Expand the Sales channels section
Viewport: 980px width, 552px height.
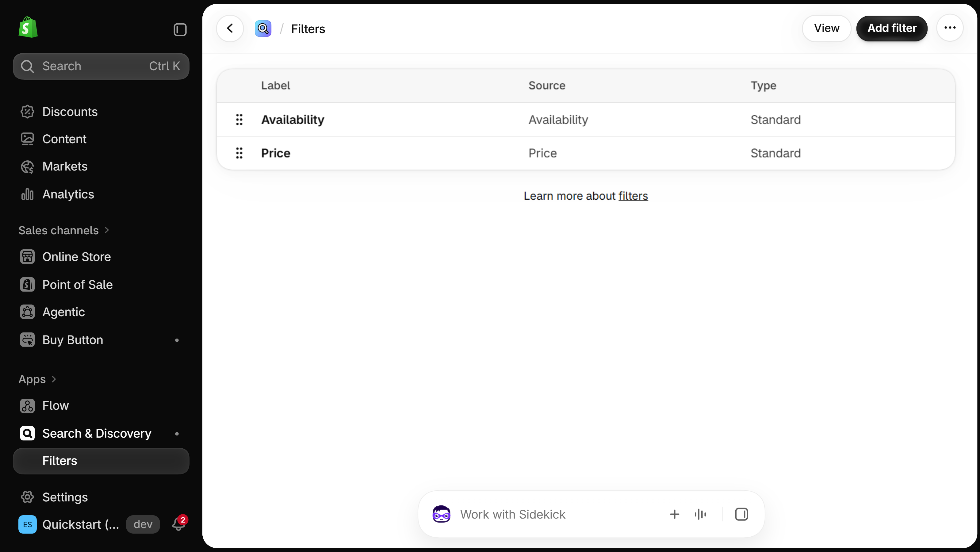click(x=64, y=230)
